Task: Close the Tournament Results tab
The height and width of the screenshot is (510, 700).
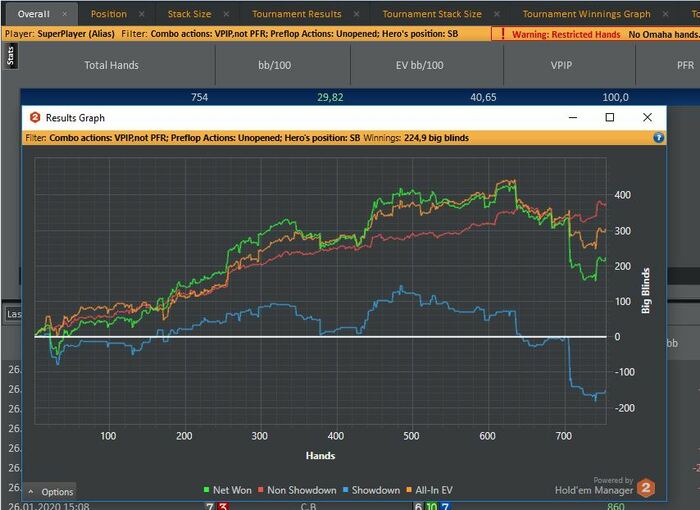Action: (356, 14)
